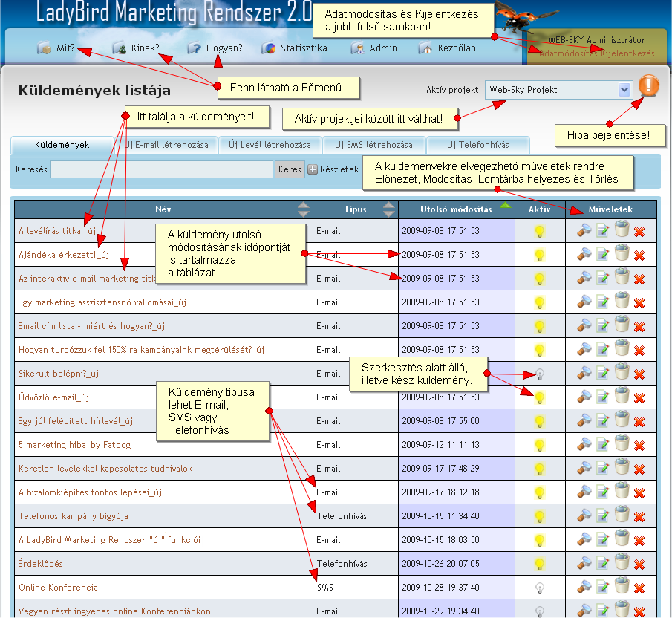The height and width of the screenshot is (618, 672).
Task: Open the 'Új Levél létrehozása' tab
Action: (x=270, y=145)
